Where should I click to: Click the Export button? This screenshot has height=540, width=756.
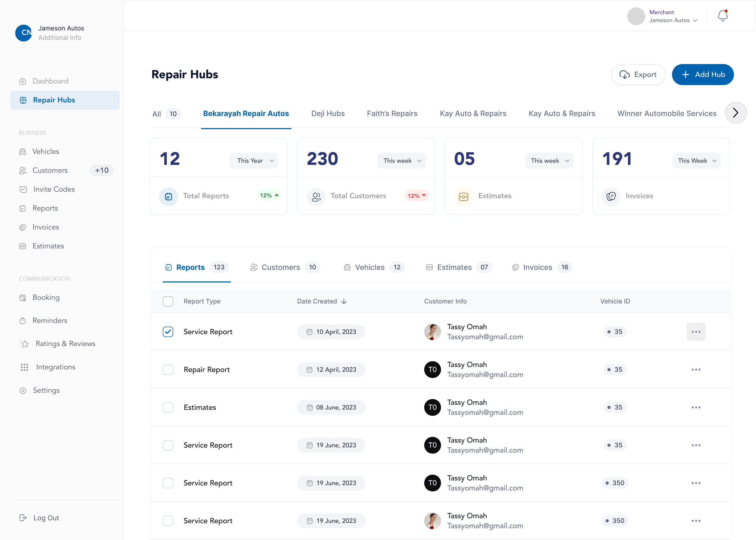pos(638,75)
